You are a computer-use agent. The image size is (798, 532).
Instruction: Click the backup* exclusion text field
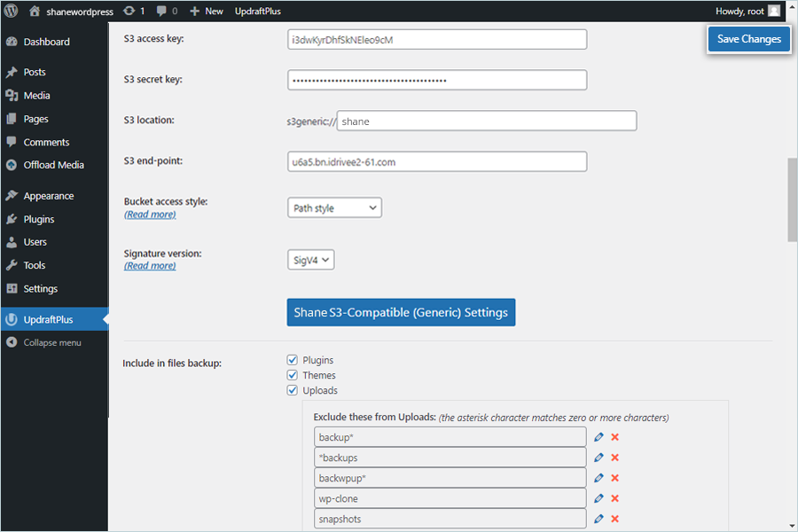450,437
